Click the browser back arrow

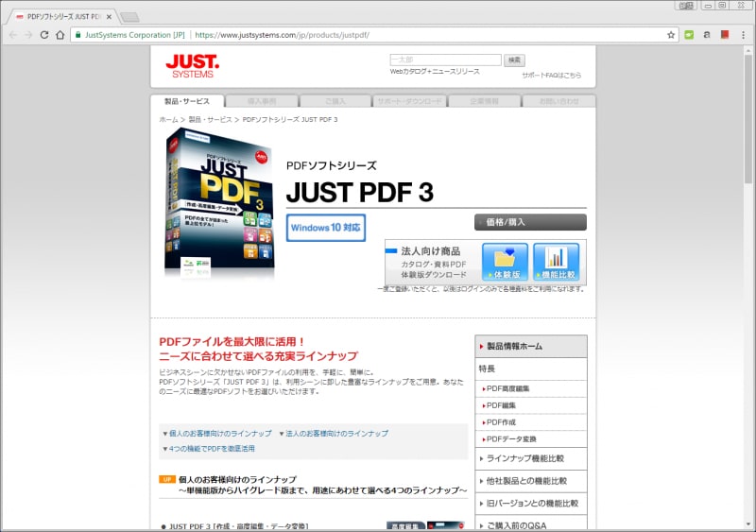click(13, 35)
